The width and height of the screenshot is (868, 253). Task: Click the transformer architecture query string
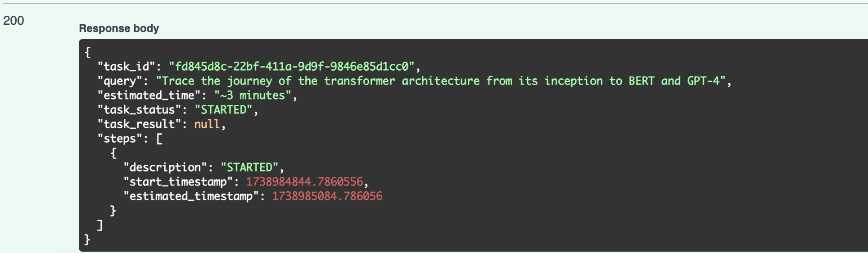(x=440, y=81)
